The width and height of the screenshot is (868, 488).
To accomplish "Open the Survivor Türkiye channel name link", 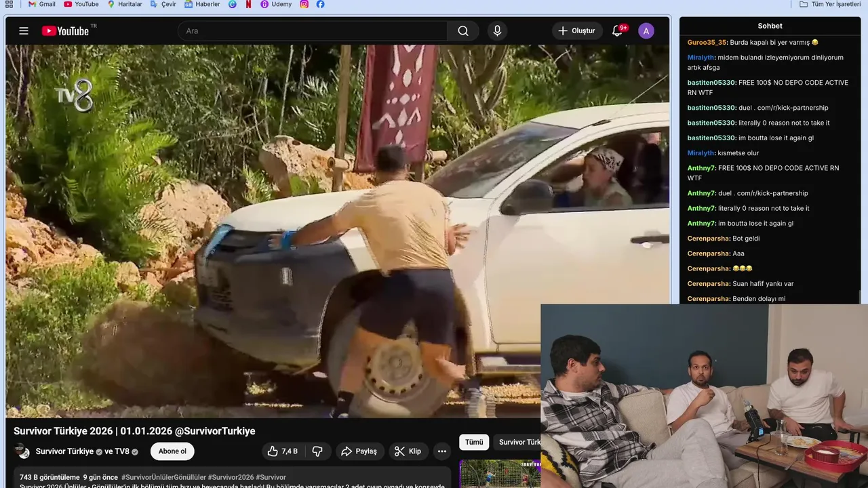I will [x=64, y=451].
